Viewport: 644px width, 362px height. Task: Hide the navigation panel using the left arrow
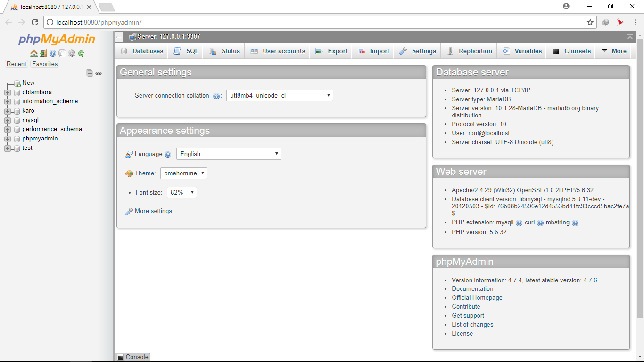[119, 37]
